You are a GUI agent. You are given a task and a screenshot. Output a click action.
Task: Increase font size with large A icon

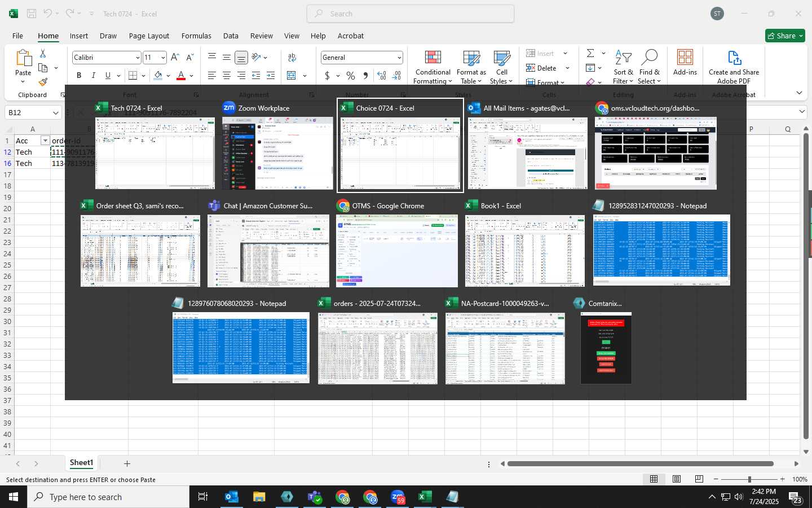point(175,58)
